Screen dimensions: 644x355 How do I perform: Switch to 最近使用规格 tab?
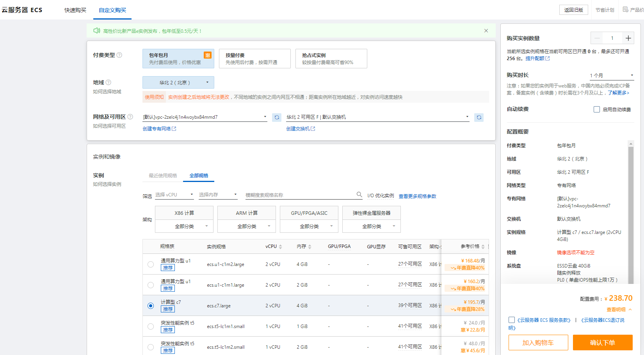click(x=163, y=176)
